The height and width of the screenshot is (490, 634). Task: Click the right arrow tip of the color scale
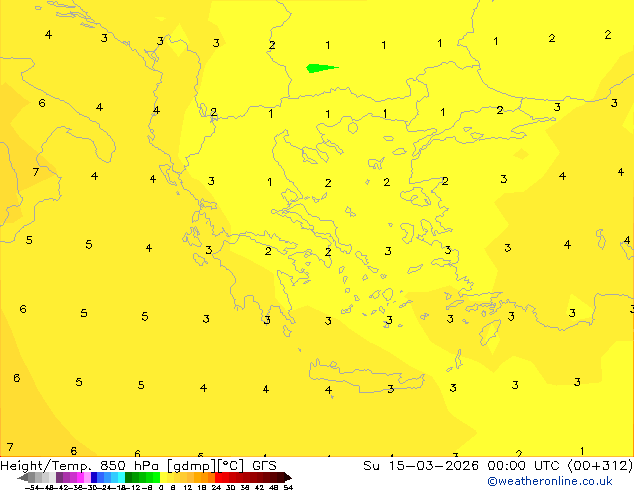(x=290, y=478)
